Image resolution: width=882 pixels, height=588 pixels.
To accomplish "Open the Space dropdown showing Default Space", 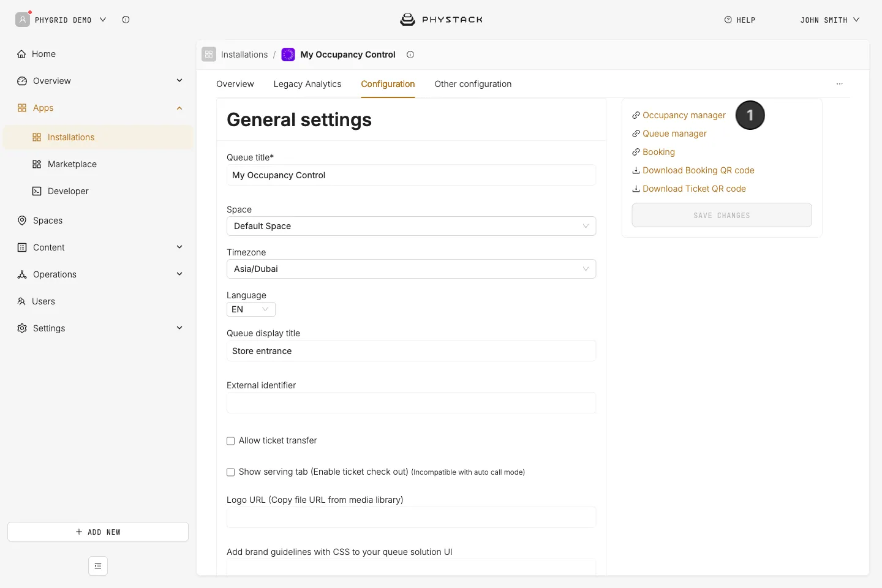I will (411, 226).
